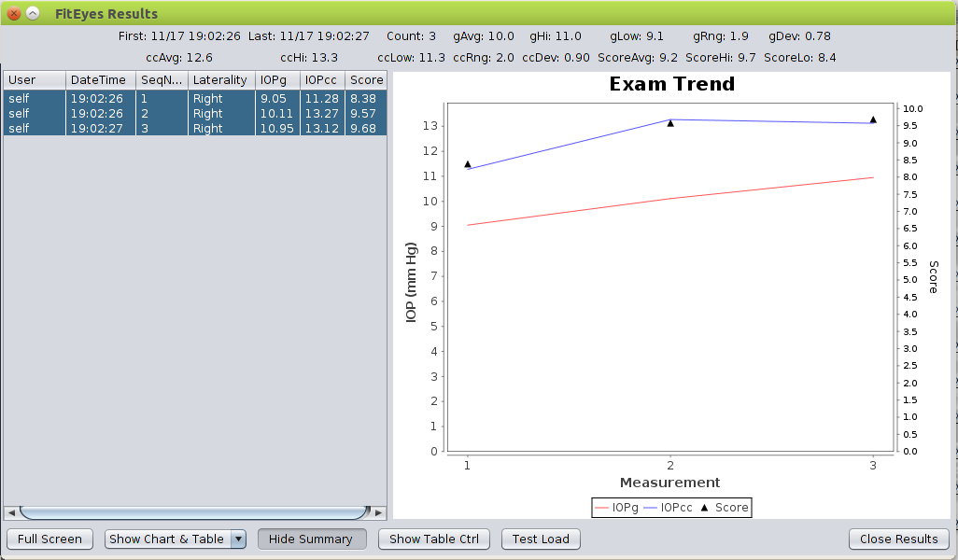Viewport: 958px width, 560px height.
Task: Click the IOPg column header
Action: (x=277, y=80)
